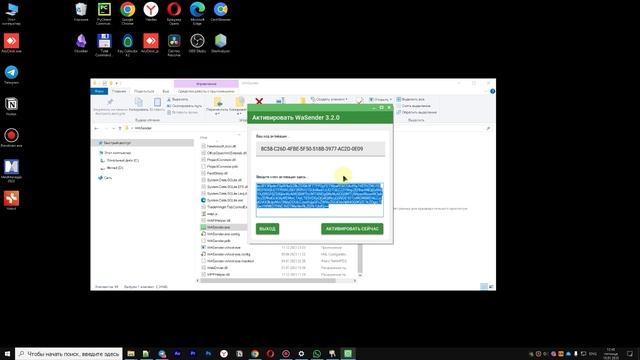Screen dimensions: 640x360
Task: Select AnyDesk shortcut in second desktop row
Action: [151, 43]
